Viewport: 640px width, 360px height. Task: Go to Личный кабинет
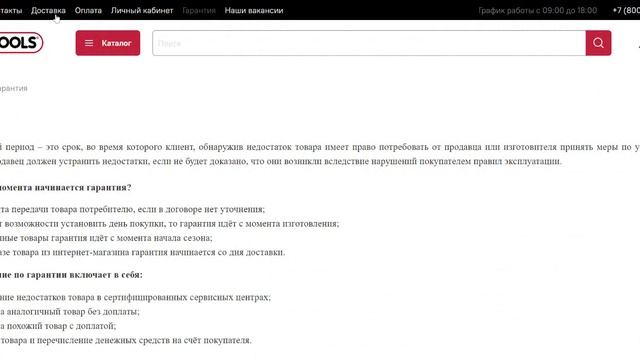point(142,11)
